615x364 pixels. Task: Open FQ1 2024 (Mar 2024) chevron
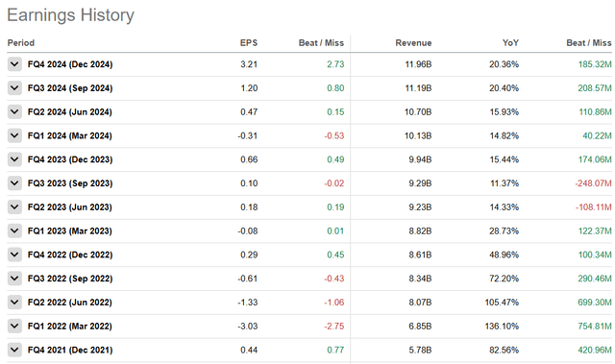tap(14, 136)
